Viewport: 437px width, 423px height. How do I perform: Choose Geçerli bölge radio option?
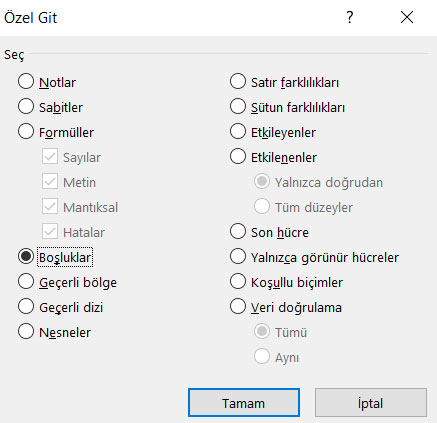26,282
